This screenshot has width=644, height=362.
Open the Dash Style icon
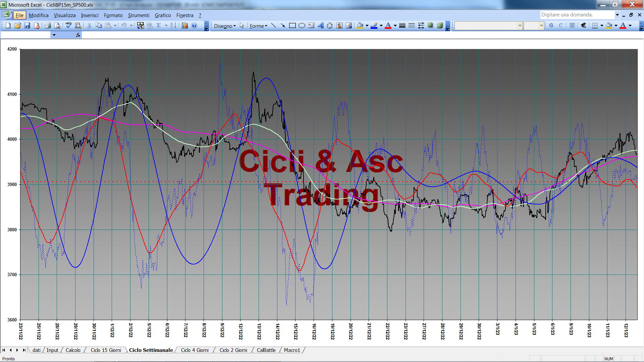[412, 25]
